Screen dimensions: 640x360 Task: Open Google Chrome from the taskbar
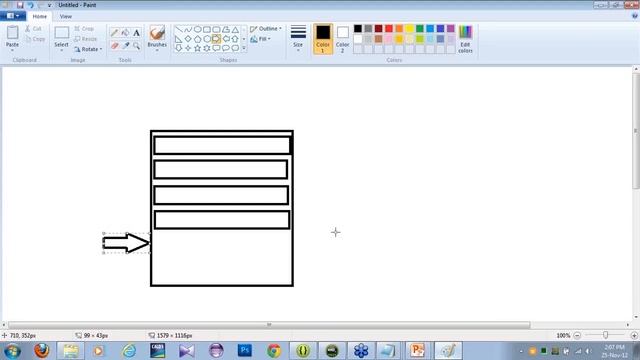[274, 351]
